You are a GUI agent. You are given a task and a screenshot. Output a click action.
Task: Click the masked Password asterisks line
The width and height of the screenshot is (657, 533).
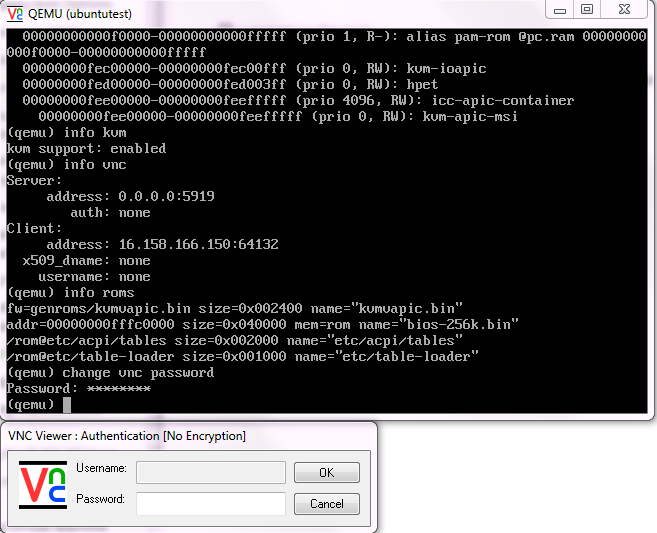[x=79, y=388]
